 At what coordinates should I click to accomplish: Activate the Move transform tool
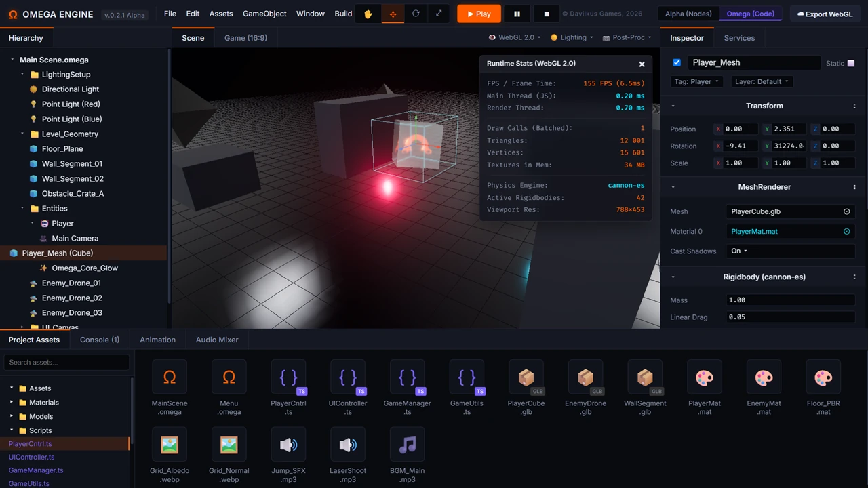393,14
